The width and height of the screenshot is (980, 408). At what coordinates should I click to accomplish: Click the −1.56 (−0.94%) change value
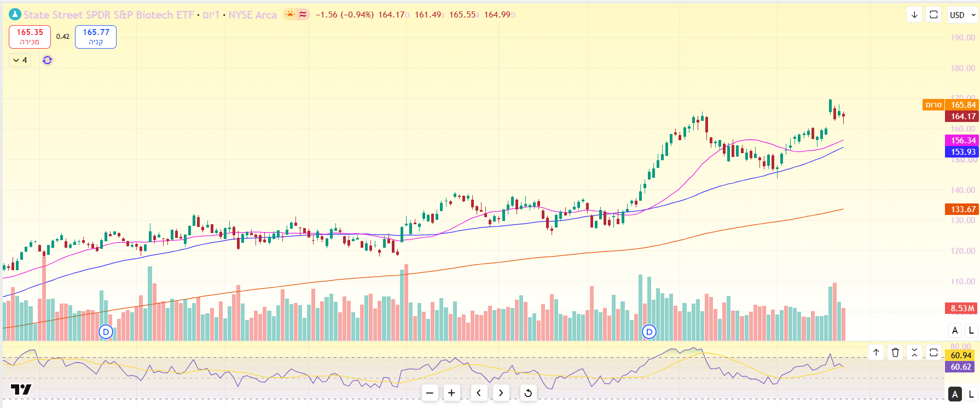tap(345, 15)
